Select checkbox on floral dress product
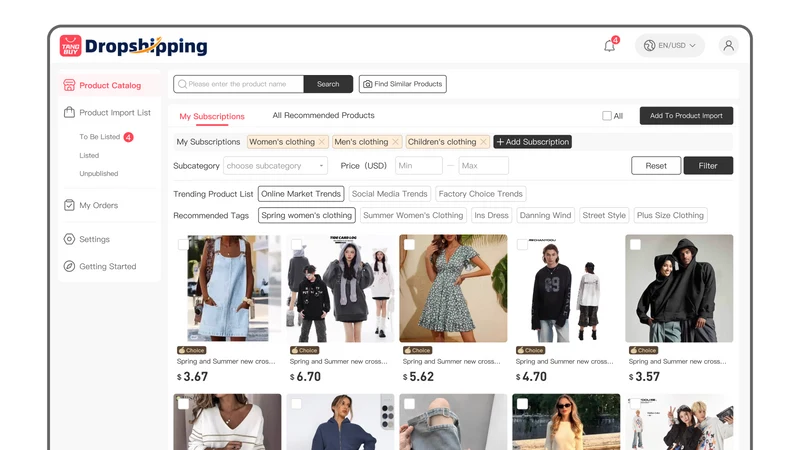This screenshot has height=450, width=800. [x=409, y=244]
